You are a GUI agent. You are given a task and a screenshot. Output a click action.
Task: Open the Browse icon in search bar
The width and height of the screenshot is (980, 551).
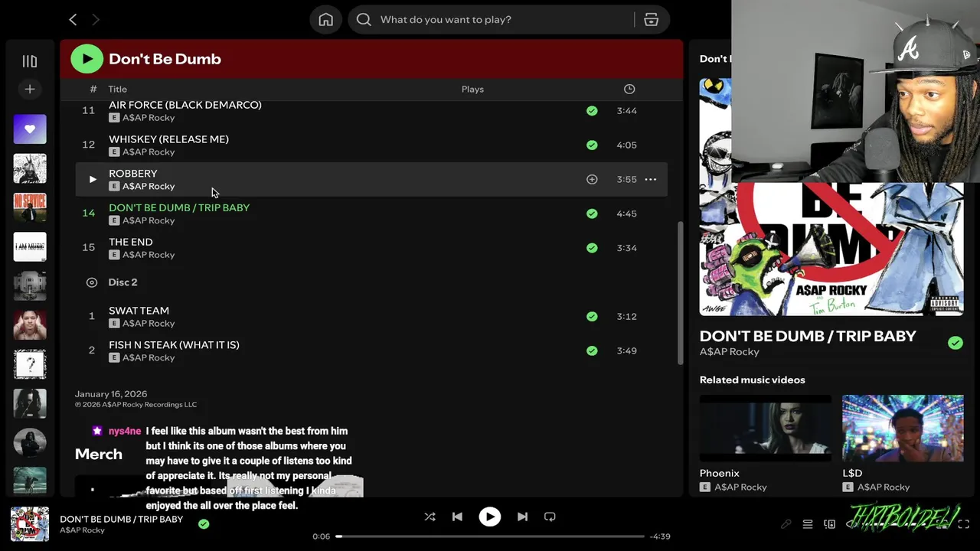coord(652,20)
